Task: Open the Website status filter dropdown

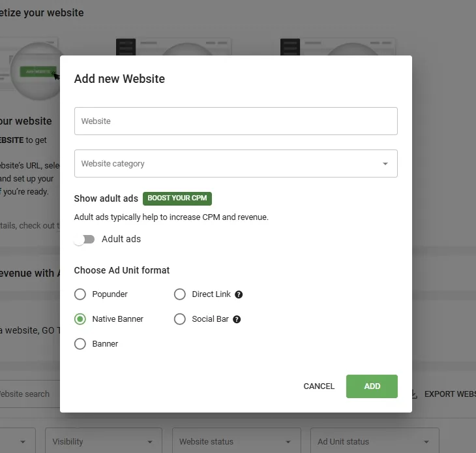Action: tap(236, 441)
